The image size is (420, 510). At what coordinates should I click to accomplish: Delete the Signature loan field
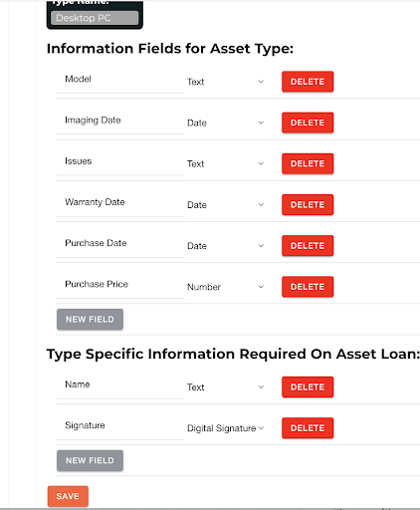tap(308, 428)
